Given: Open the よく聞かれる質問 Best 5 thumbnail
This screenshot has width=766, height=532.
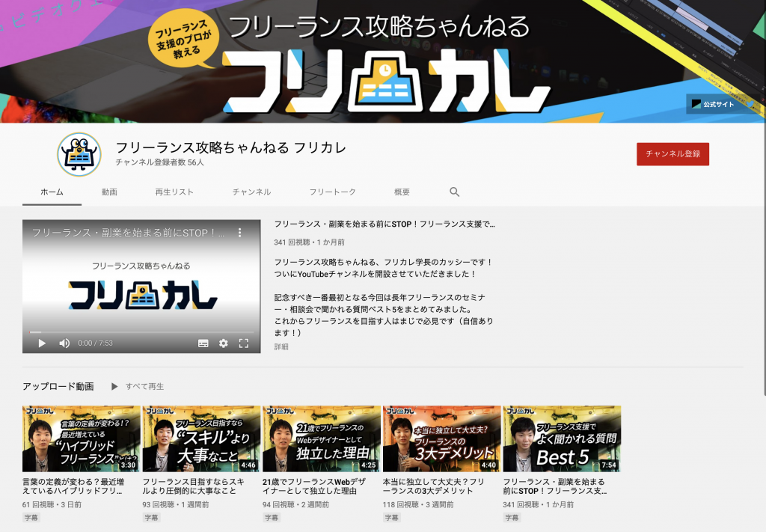Looking at the screenshot, I should pyautogui.click(x=562, y=438).
